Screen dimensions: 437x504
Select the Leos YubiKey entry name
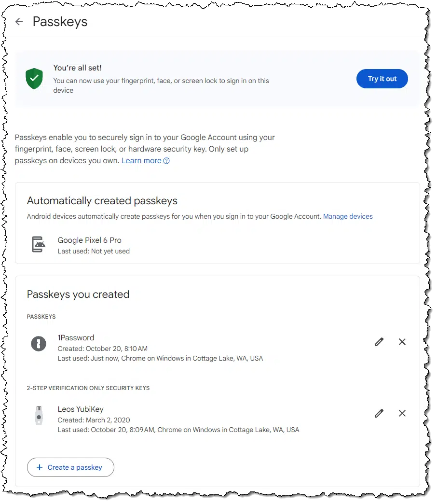click(x=81, y=409)
